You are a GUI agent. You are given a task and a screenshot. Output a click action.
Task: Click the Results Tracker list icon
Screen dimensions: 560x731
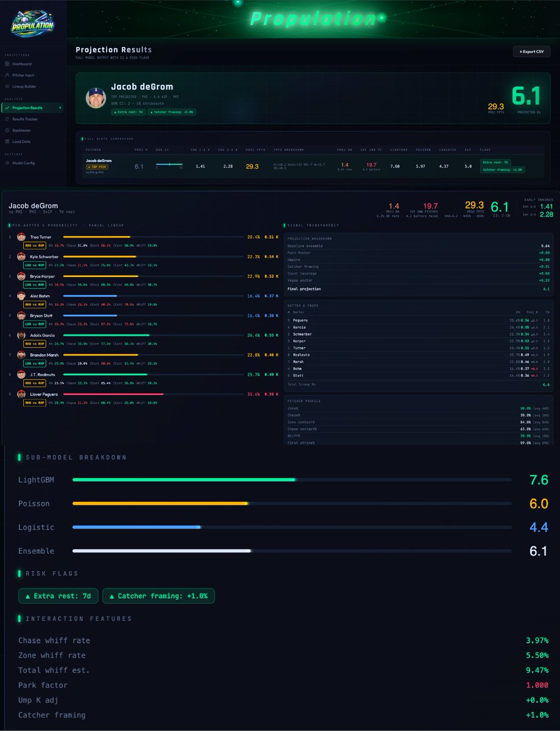coord(7,119)
